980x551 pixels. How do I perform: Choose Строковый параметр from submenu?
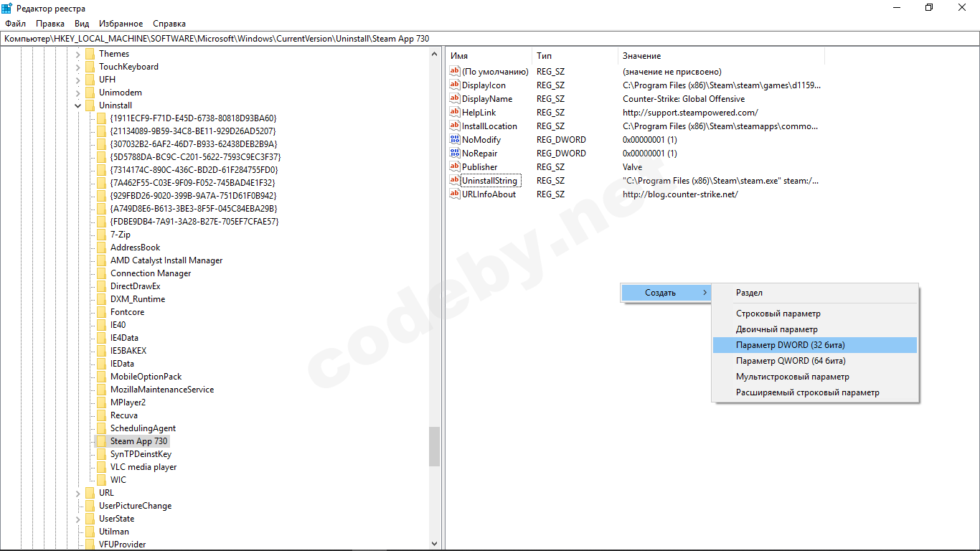(815, 314)
